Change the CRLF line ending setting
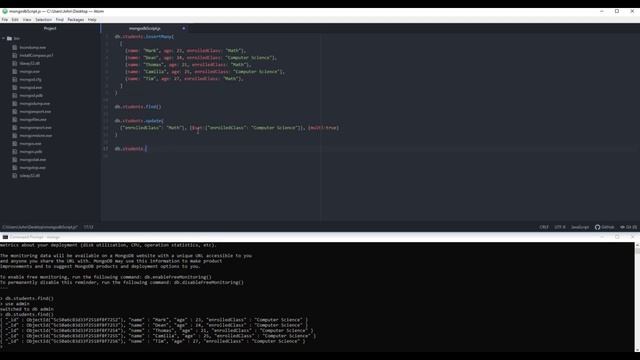Screen dimensions: 640x360 [x=544, y=227]
